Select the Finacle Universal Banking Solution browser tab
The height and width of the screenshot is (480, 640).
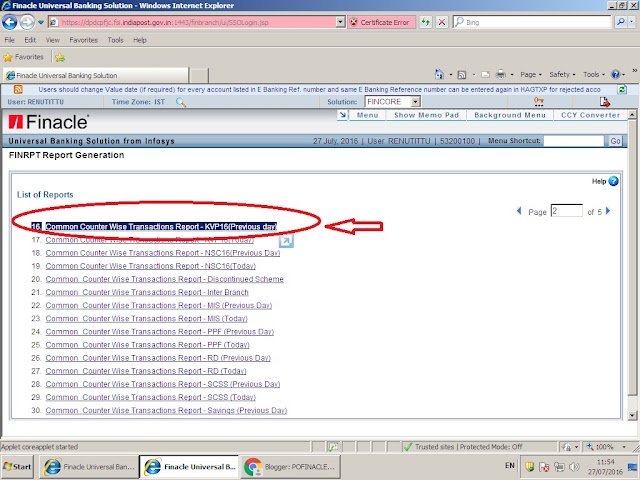point(96,76)
